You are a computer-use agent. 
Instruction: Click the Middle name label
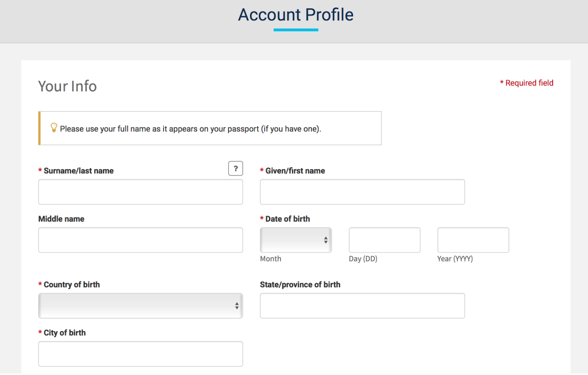61,219
